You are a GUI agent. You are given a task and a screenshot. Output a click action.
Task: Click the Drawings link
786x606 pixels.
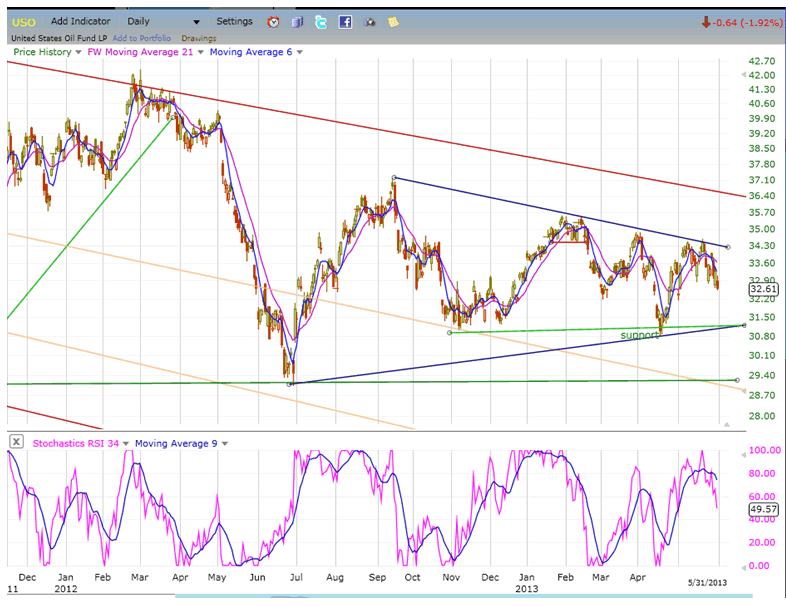tap(199, 38)
